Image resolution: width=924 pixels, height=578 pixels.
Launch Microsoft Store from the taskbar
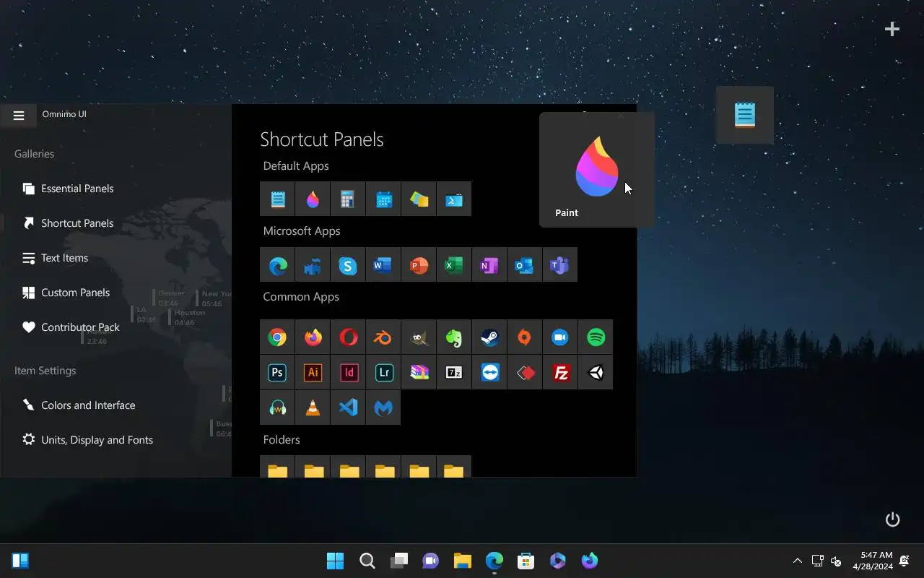pos(526,561)
